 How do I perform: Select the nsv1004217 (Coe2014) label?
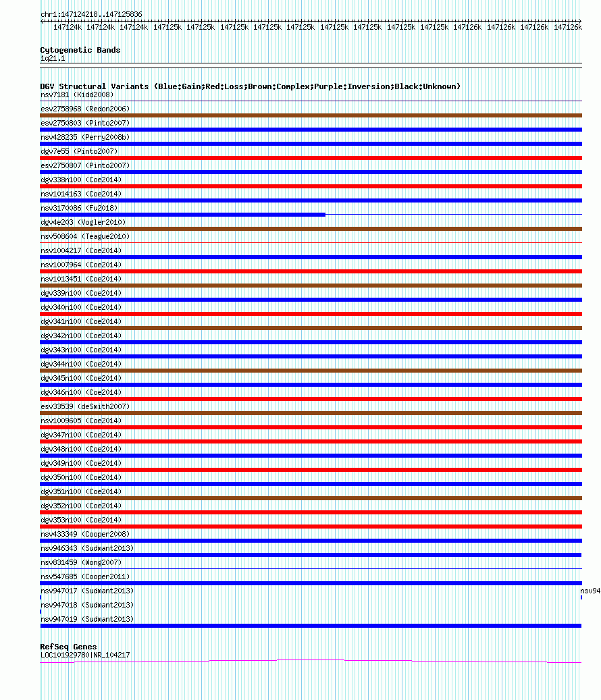click(x=81, y=250)
